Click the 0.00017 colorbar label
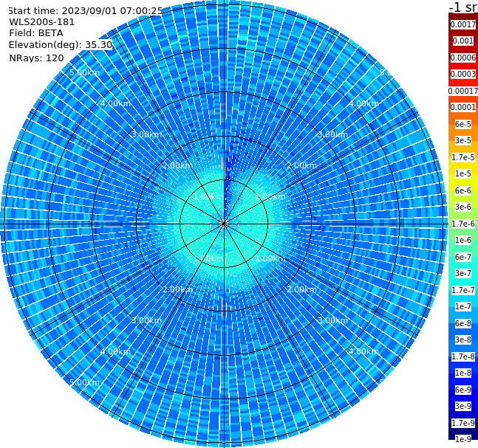Image resolution: width=478 pixels, height=448 pixels. pyautogui.click(x=463, y=91)
